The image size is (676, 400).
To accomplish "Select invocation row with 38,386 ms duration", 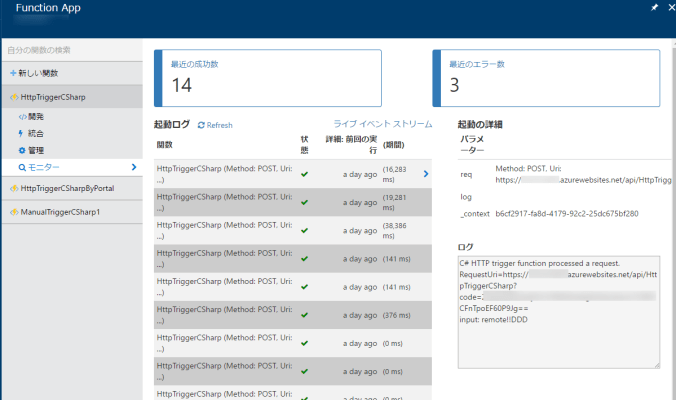I will [293, 231].
